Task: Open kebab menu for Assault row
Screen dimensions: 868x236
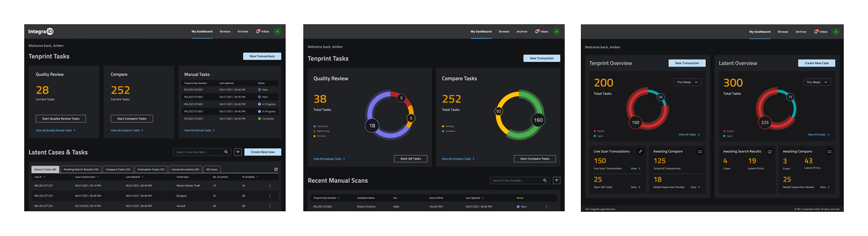Action: [x=270, y=206]
